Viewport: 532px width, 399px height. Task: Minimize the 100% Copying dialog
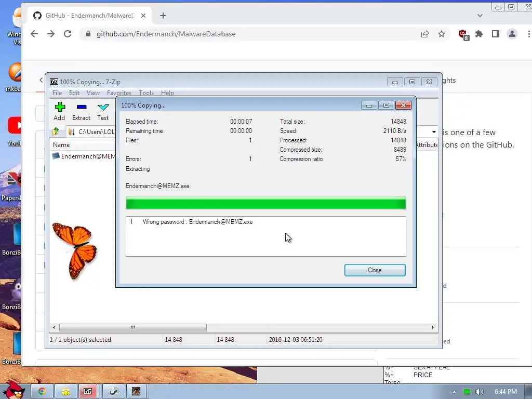369,105
